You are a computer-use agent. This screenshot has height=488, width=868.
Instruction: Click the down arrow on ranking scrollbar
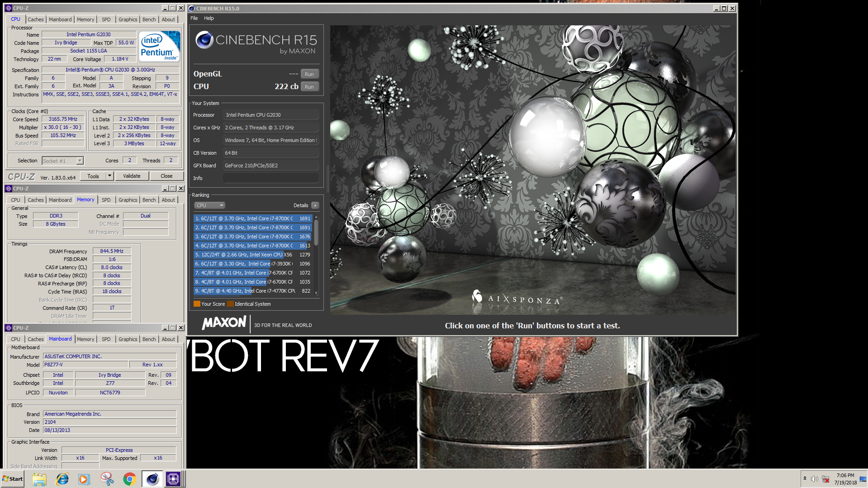click(x=316, y=293)
